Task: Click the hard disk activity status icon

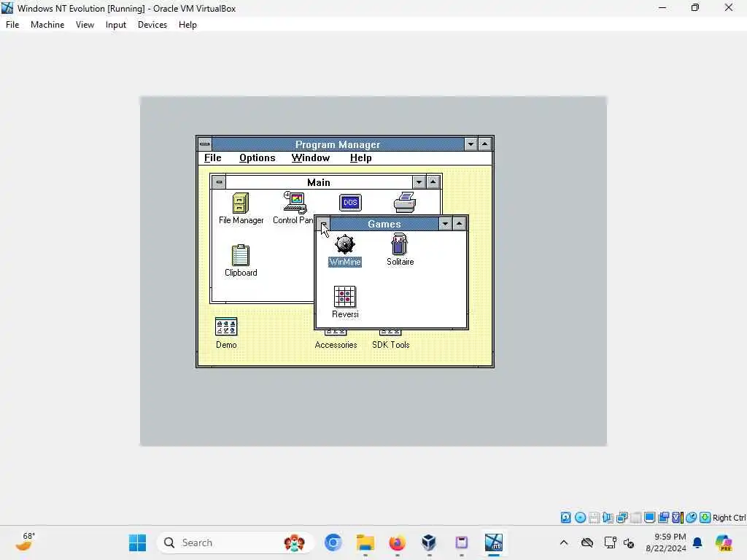Action: click(565, 518)
